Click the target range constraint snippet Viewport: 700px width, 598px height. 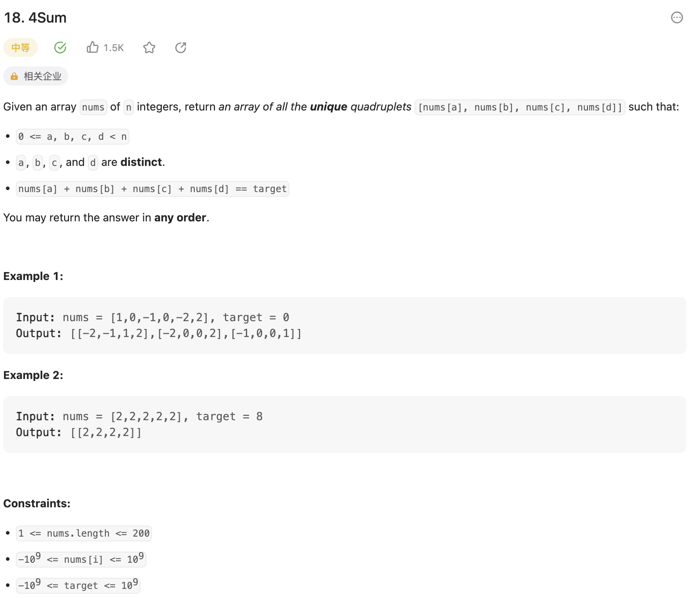coord(78,585)
